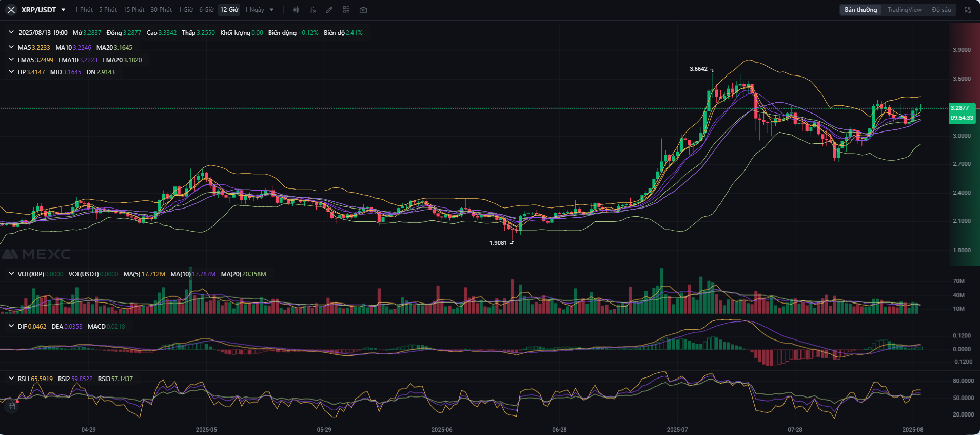Click the MA5 3.2233 legend value
Image resolution: width=980 pixels, height=435 pixels.
coord(34,48)
